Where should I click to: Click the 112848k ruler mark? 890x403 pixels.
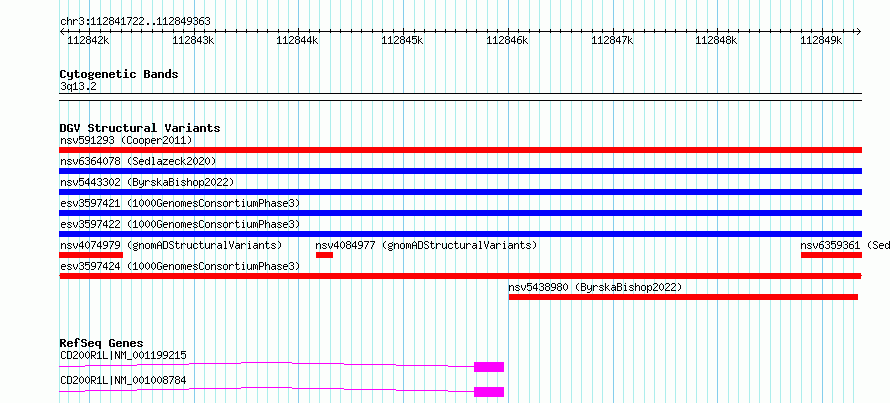click(x=717, y=40)
